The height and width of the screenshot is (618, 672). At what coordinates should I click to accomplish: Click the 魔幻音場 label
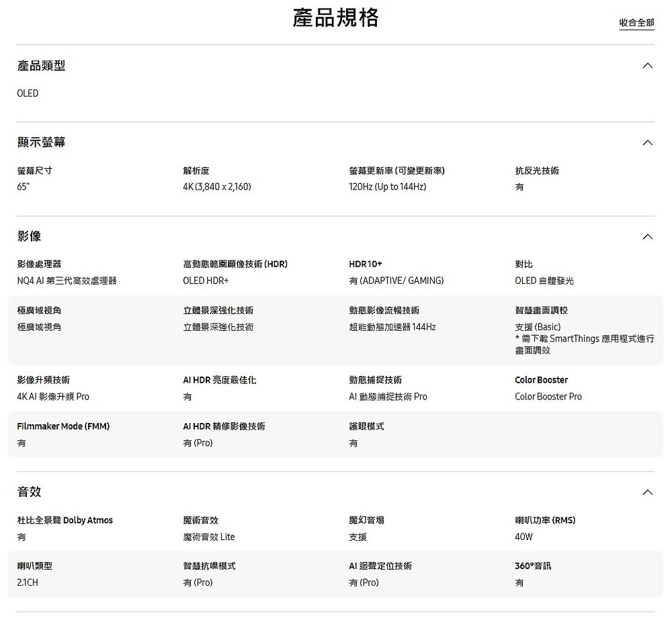[x=366, y=520]
